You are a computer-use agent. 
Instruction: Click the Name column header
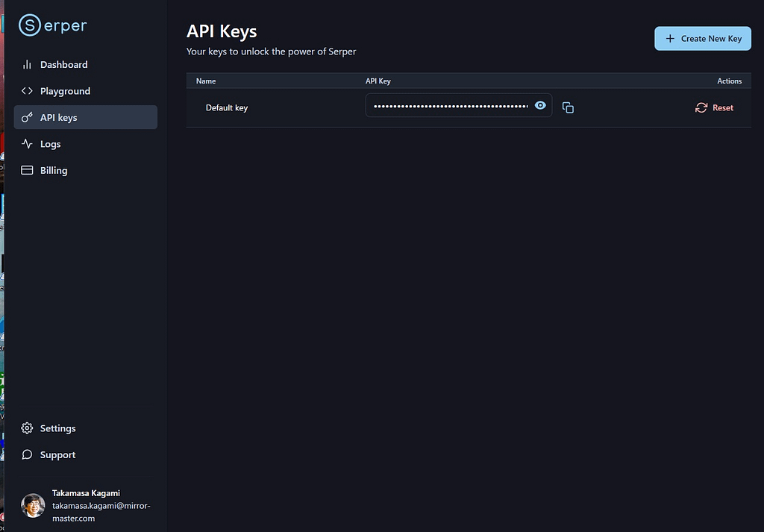[206, 81]
